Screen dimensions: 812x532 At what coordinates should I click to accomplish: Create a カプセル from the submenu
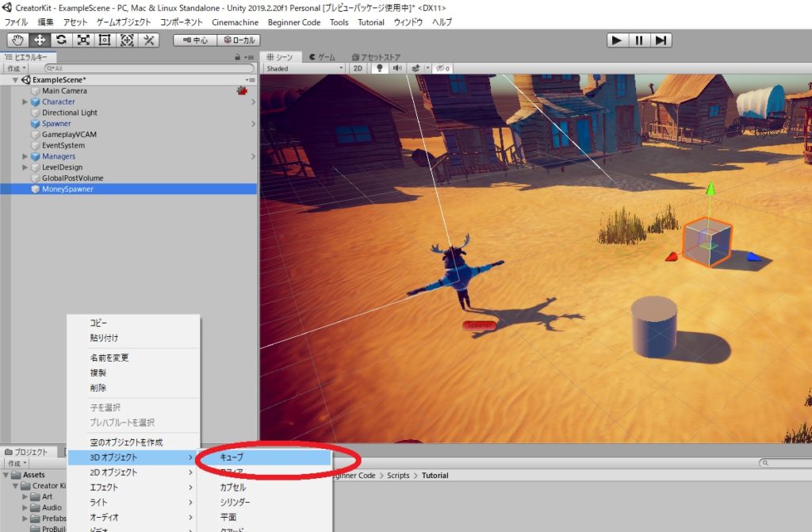point(266,487)
